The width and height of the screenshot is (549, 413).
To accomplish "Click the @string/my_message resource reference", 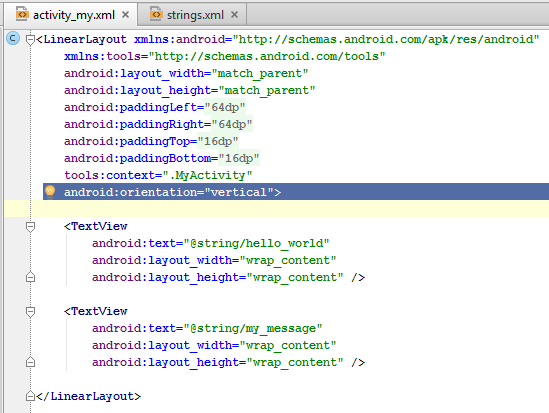I will click(x=253, y=328).
